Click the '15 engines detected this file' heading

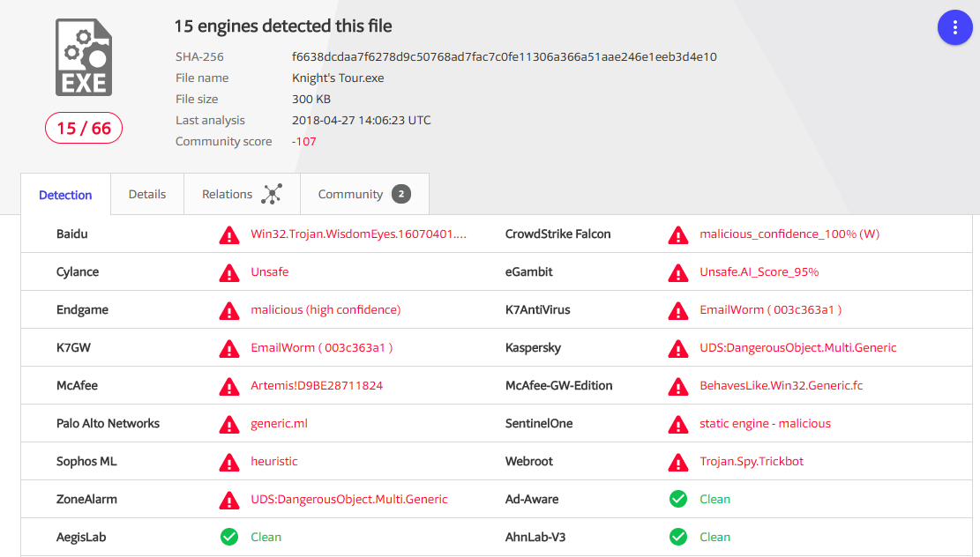click(283, 26)
